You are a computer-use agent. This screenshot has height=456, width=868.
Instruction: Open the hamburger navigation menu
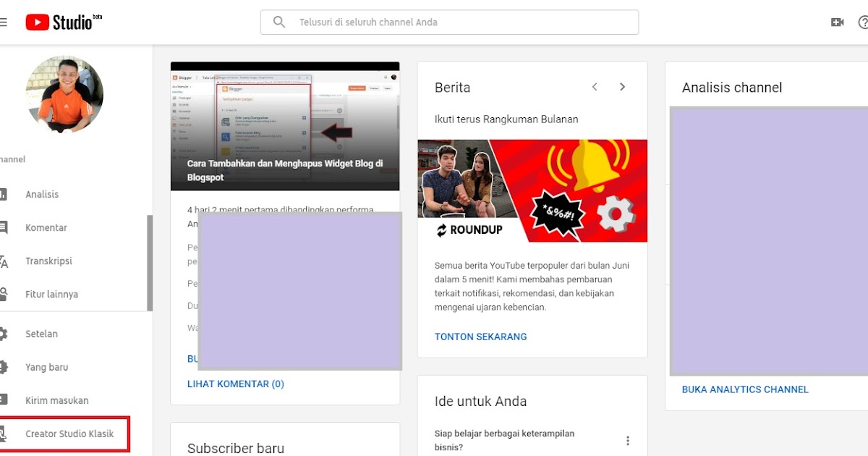click(x=3, y=22)
